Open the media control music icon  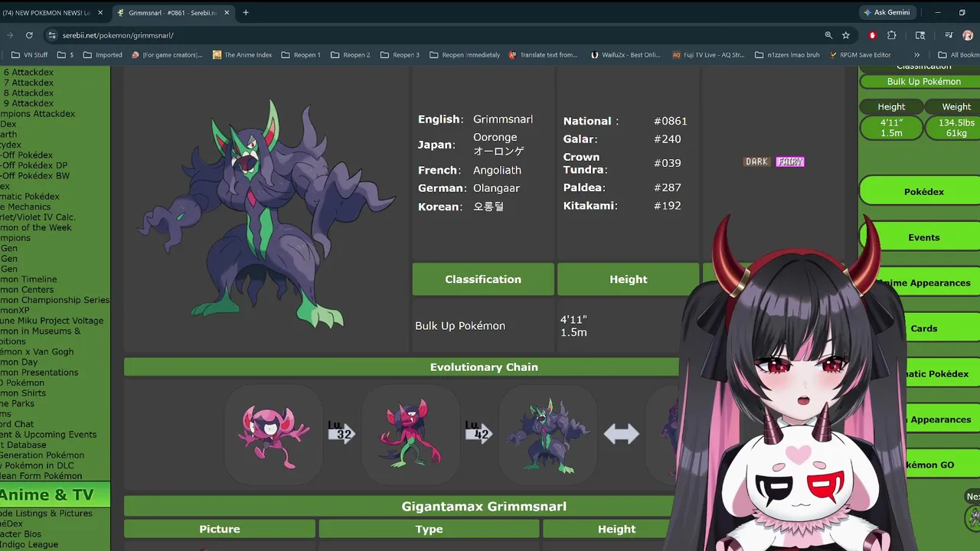pyautogui.click(x=949, y=35)
